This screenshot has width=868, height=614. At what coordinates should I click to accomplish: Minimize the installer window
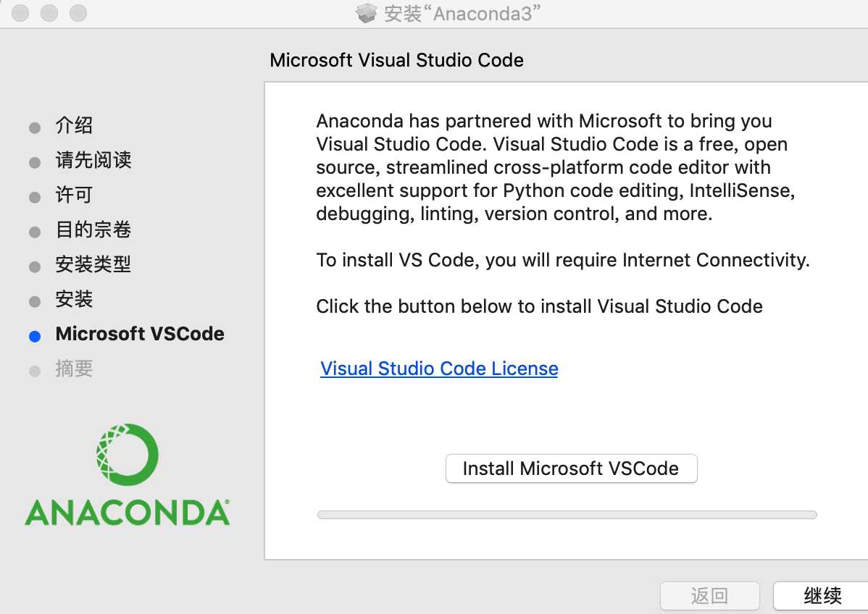[49, 13]
